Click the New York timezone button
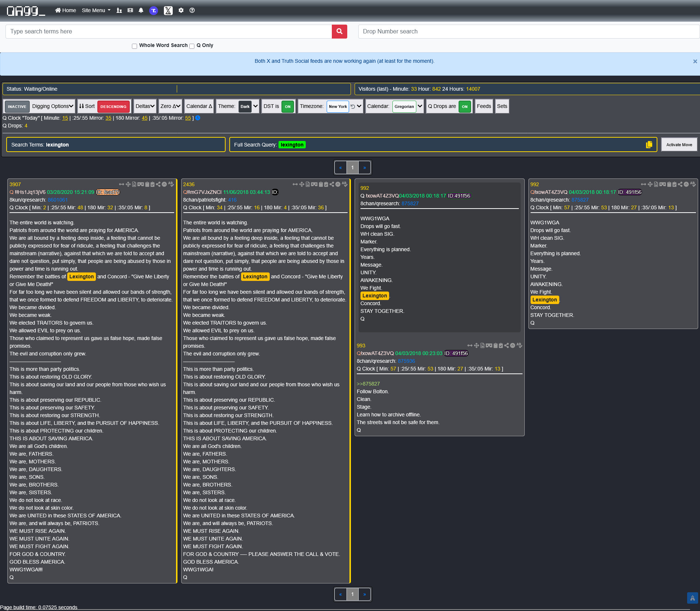The height and width of the screenshot is (611, 700). pos(338,106)
